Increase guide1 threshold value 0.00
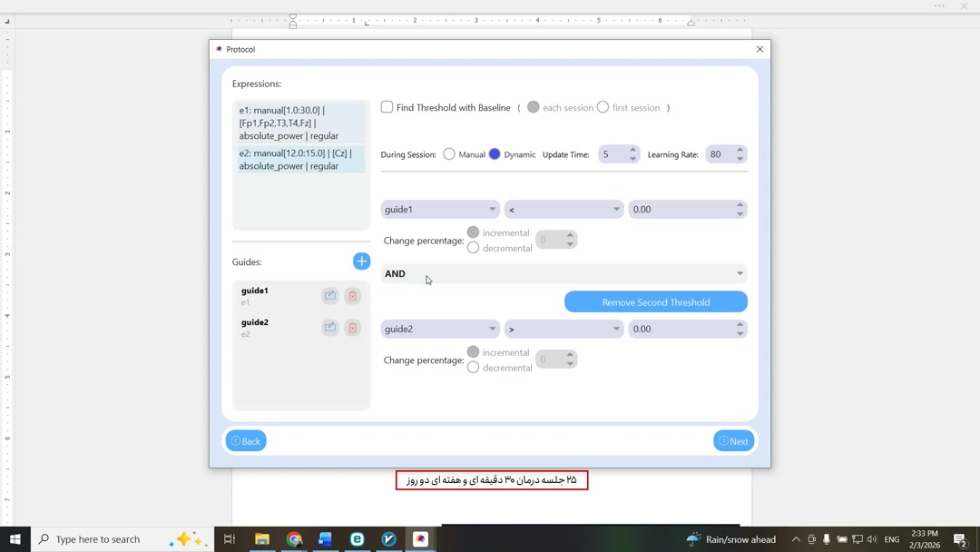Viewport: 980px width, 552px height. [740, 205]
